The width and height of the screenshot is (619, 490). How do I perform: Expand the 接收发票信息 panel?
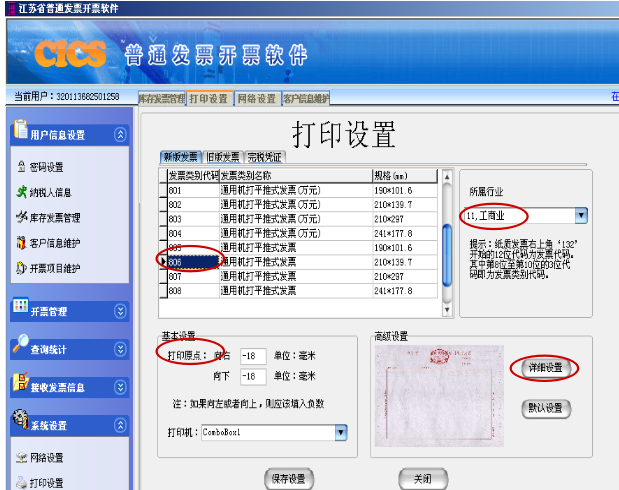tap(120, 387)
